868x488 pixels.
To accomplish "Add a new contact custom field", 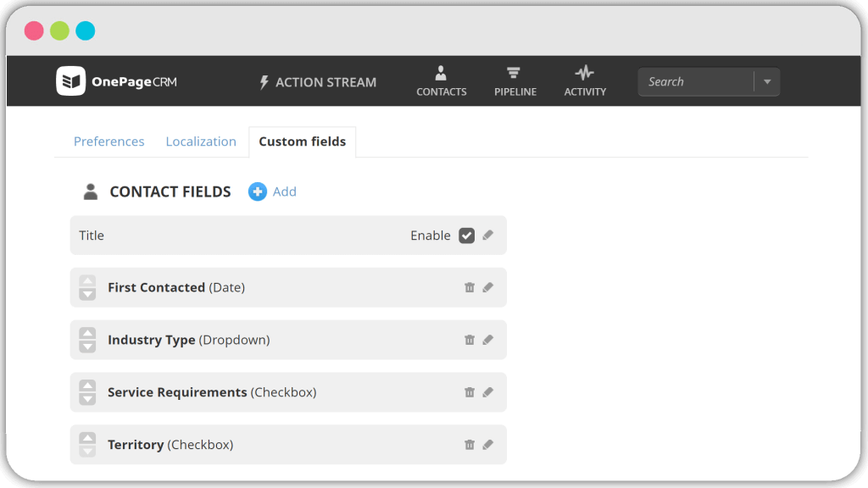I will (x=271, y=191).
